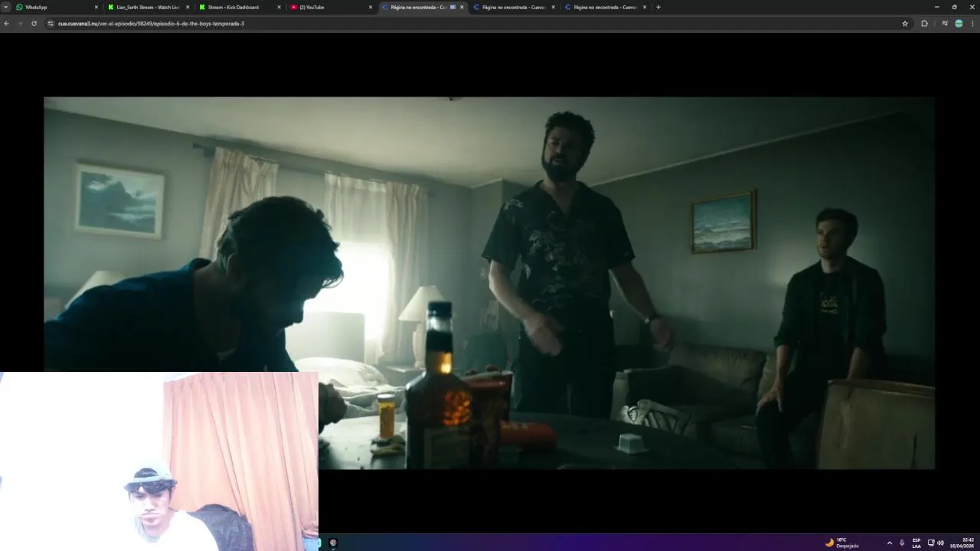980x551 pixels.
Task: Close the Lian_Sorth Stream tab
Action: pyautogui.click(x=188, y=7)
